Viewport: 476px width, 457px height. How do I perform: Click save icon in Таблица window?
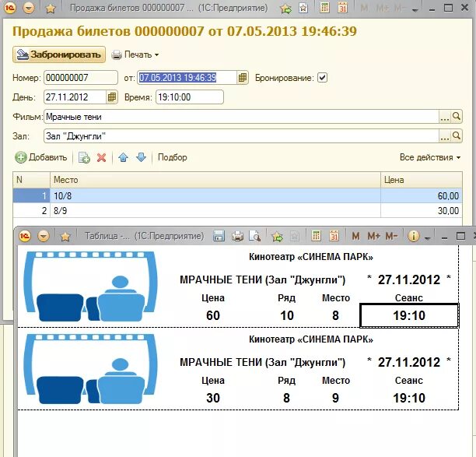point(219,236)
